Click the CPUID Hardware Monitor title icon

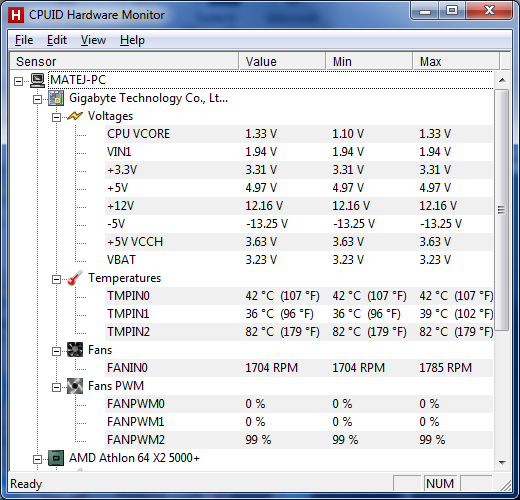(x=16, y=15)
